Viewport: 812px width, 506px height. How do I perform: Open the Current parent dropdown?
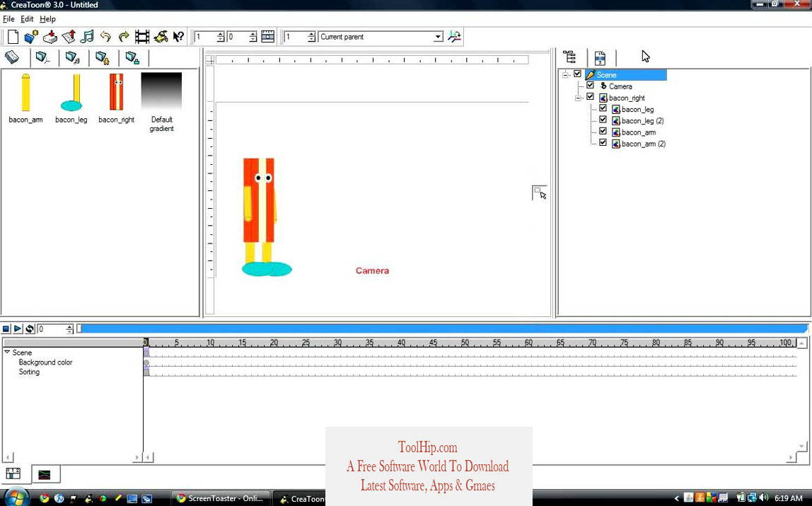[x=438, y=37]
